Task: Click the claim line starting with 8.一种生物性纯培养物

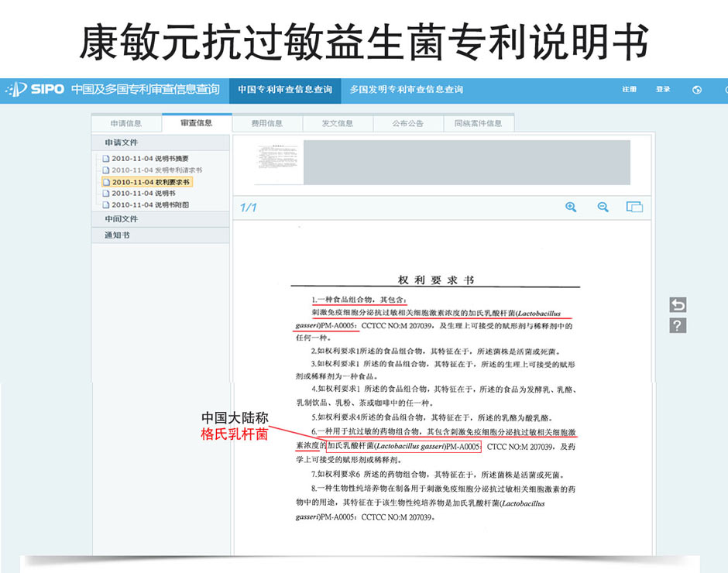Action: click(x=444, y=489)
